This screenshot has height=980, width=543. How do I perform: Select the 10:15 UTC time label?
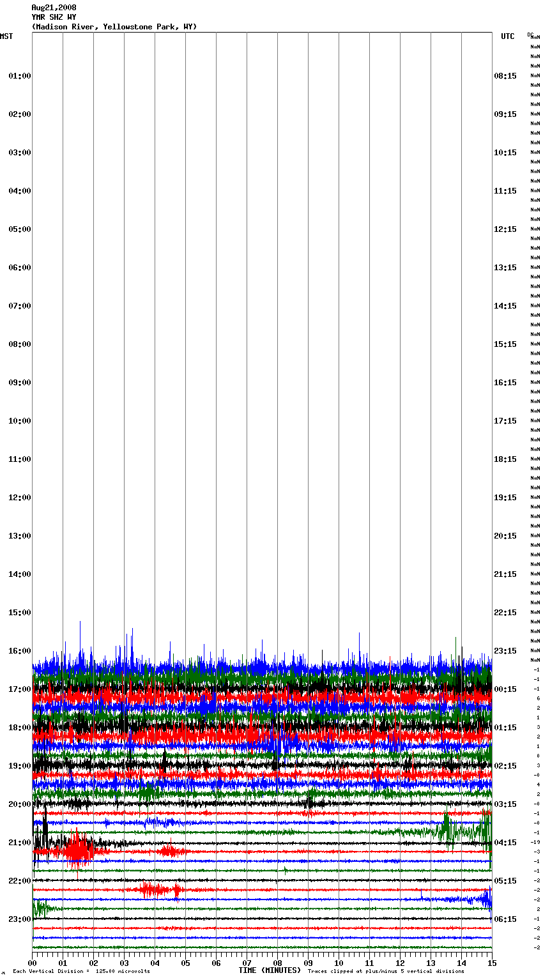(x=505, y=153)
